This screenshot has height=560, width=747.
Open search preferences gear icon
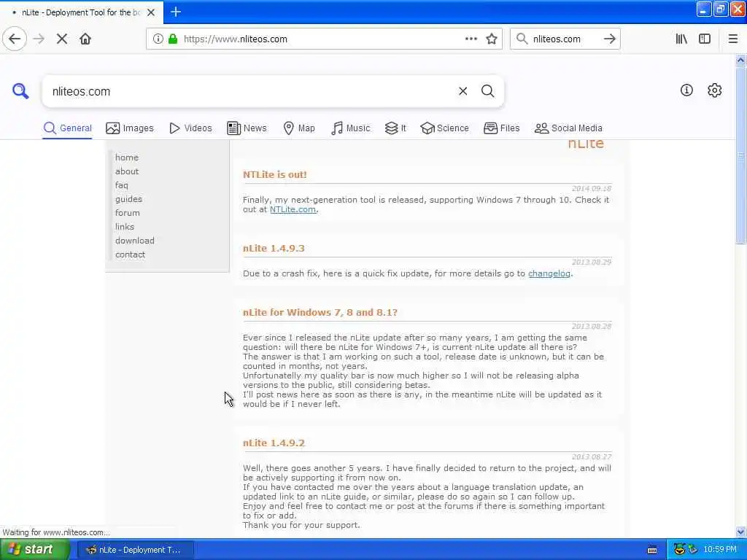714,90
